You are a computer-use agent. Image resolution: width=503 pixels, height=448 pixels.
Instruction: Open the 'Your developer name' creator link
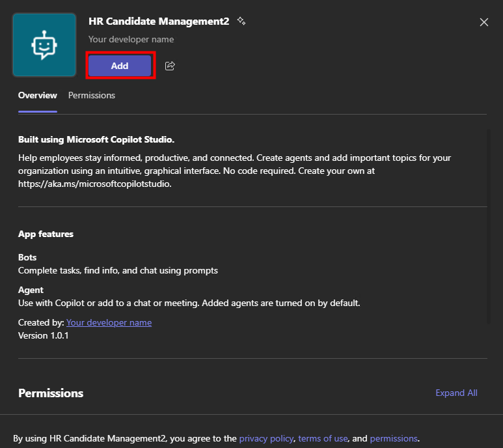click(x=109, y=322)
